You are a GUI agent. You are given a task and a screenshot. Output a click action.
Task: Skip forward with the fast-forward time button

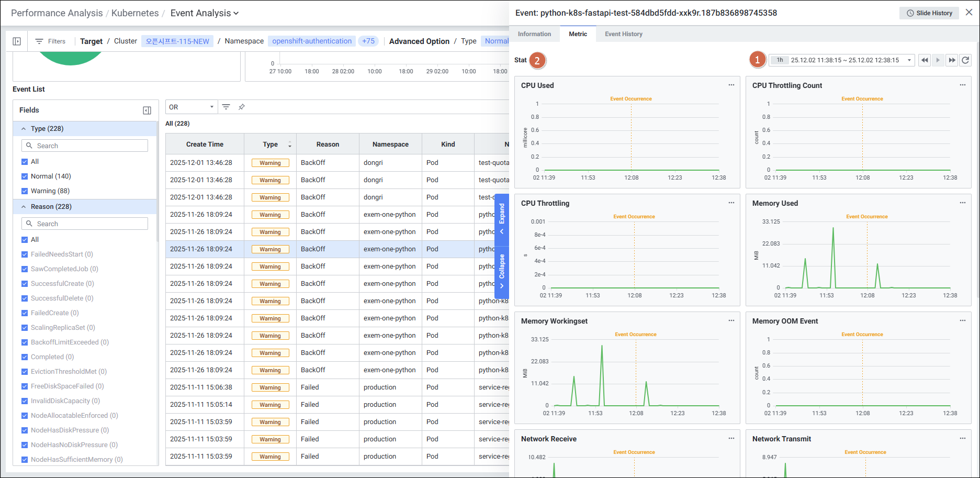[952, 60]
